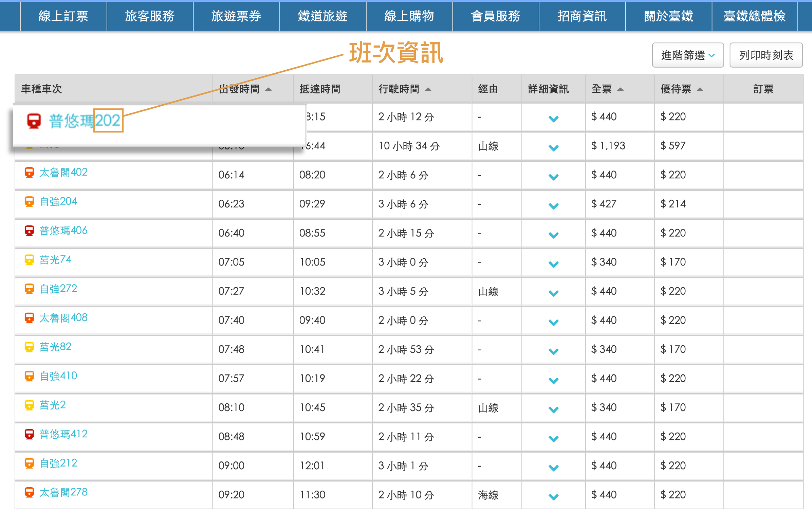This screenshot has width=812, height=509.
Task: Expand detail chevron for 自強272 row
Action: tap(553, 293)
